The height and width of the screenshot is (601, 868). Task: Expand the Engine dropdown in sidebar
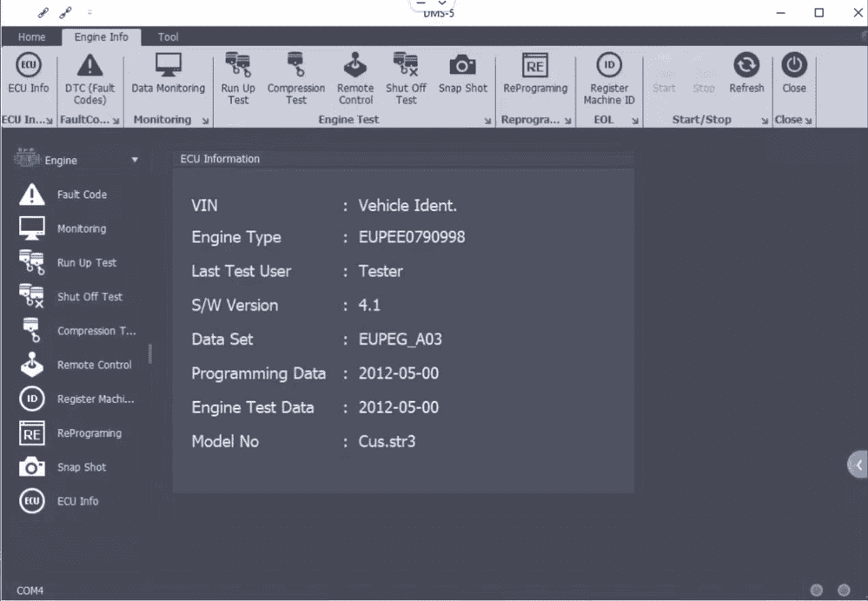[135, 160]
